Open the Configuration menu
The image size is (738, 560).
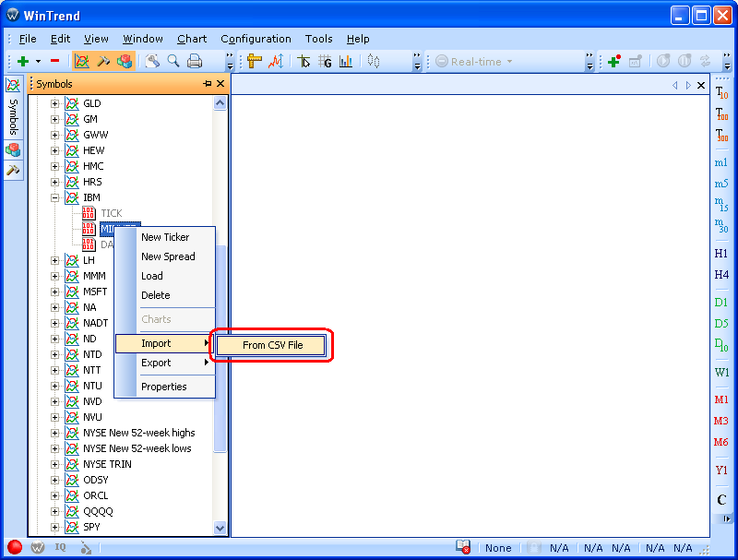coord(256,39)
